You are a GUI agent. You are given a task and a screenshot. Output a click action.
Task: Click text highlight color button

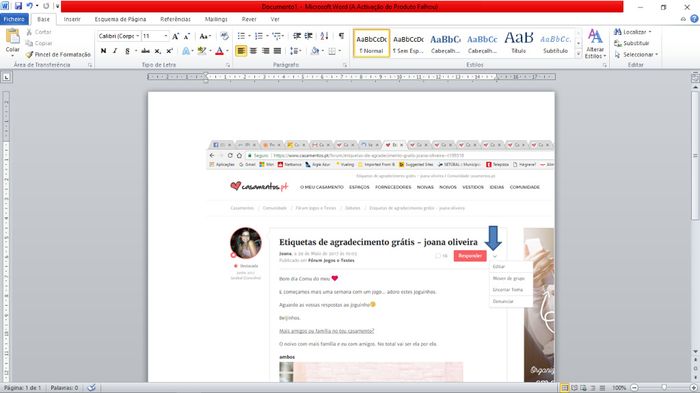[202, 51]
